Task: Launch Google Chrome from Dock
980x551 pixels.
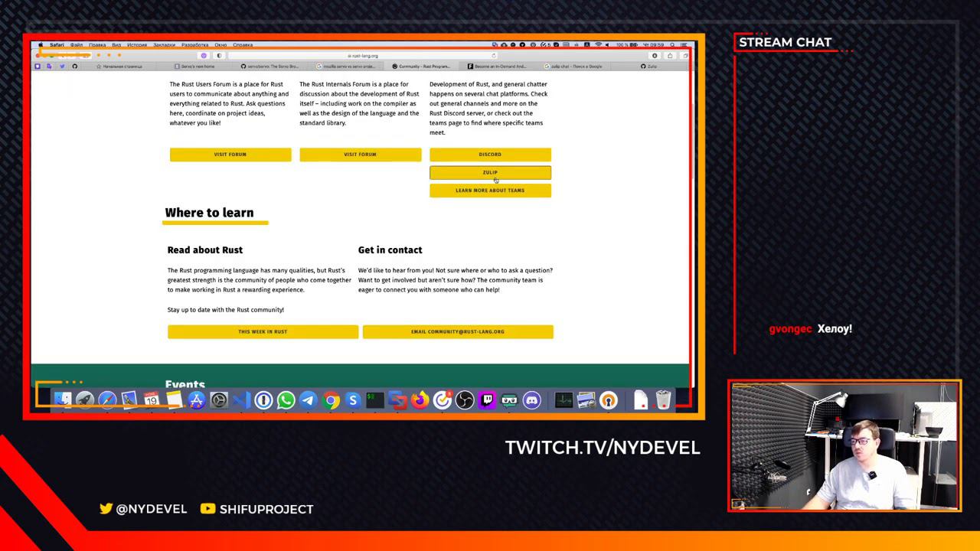Action: [x=331, y=399]
